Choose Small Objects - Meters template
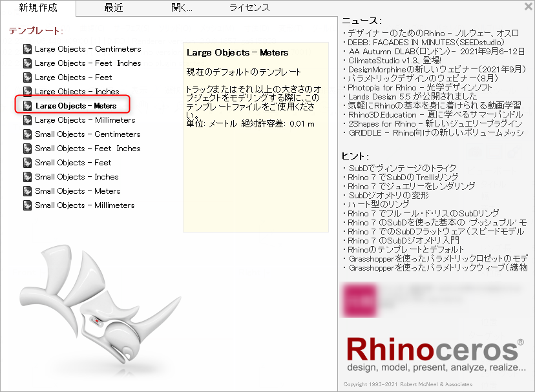Viewport: 535px width, 392px height. click(78, 191)
